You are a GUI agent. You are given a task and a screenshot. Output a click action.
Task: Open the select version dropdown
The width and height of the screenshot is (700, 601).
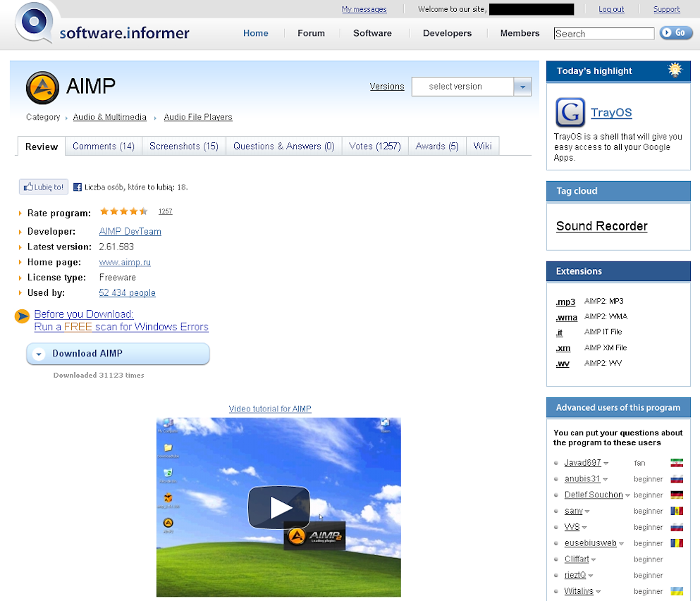pos(472,87)
